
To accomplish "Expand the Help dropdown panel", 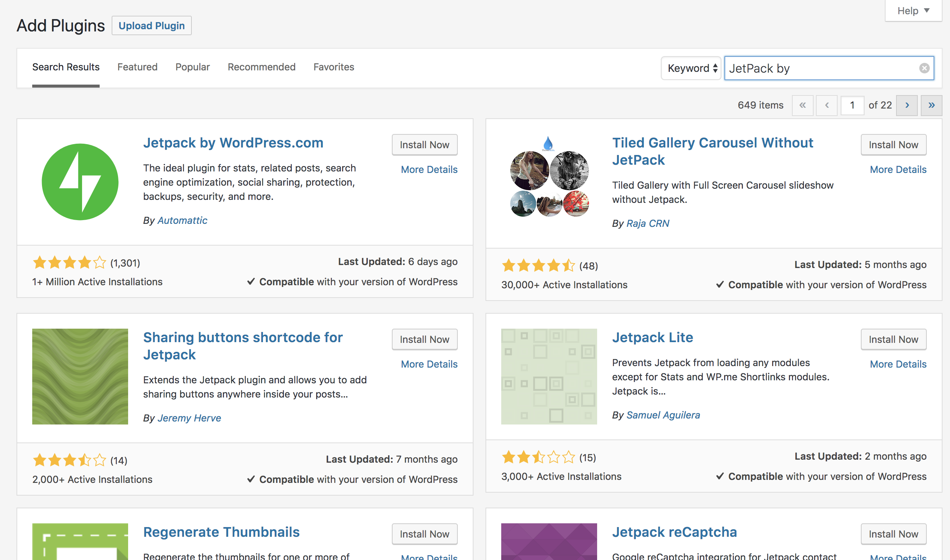I will 913,10.
